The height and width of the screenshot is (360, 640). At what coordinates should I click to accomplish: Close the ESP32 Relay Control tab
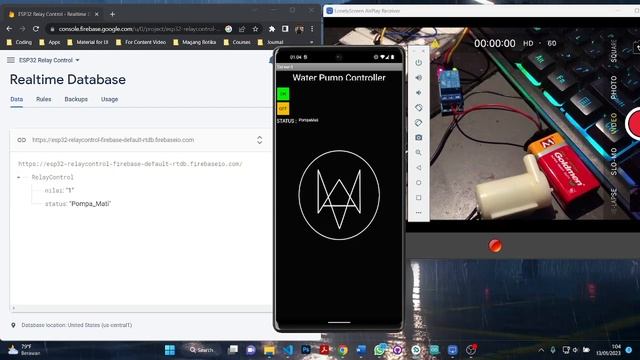(x=97, y=14)
